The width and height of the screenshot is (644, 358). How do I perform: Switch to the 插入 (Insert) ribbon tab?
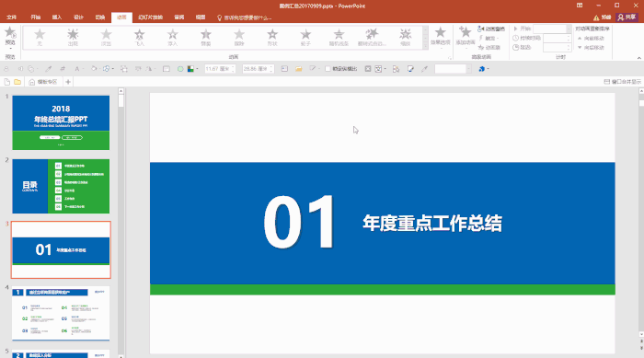pos(57,17)
